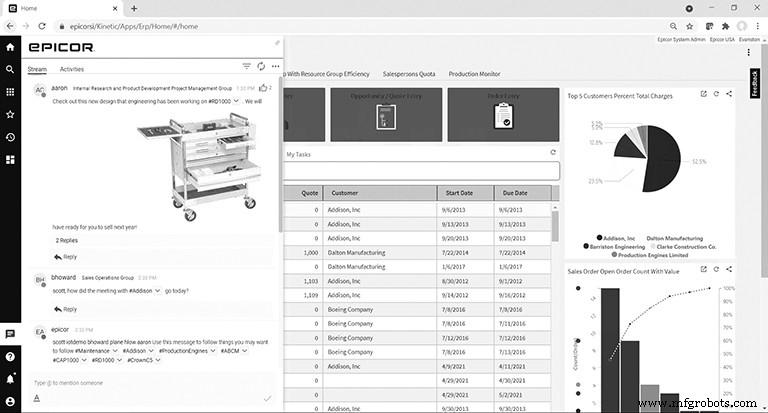Image resolution: width=768 pixels, height=413 pixels.
Task: Open the browser address bar URL
Action: coord(134,26)
